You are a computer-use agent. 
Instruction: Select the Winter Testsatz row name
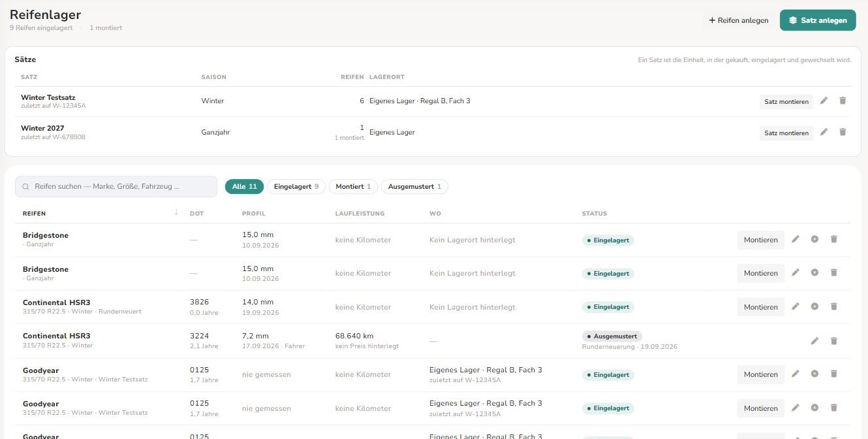coord(48,97)
